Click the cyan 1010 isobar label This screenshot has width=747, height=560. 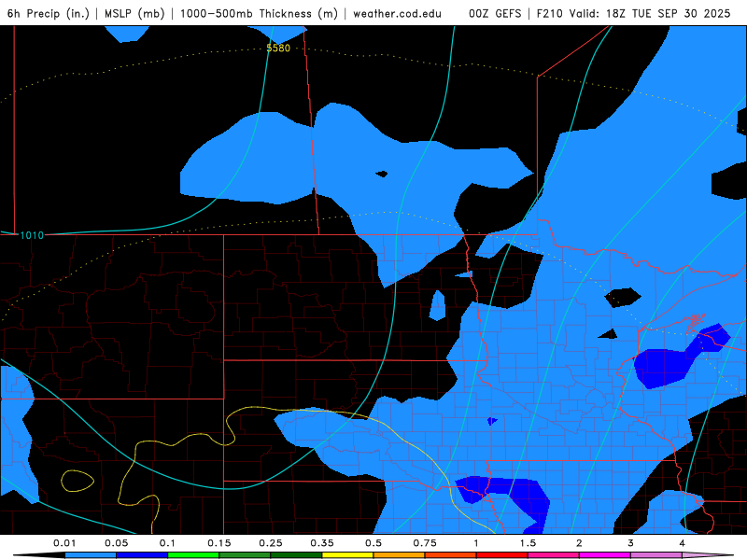click(x=32, y=235)
